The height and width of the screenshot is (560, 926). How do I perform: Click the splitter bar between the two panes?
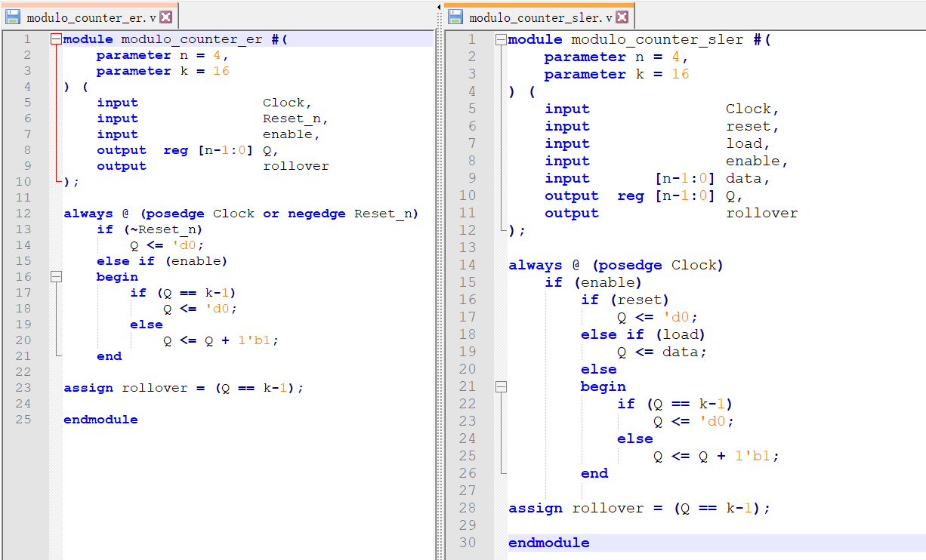tap(438, 302)
